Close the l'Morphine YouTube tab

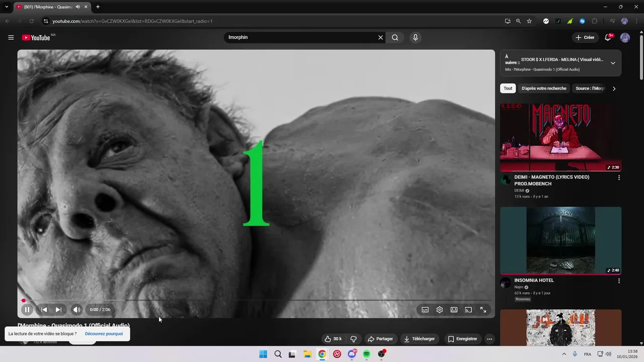tap(86, 7)
